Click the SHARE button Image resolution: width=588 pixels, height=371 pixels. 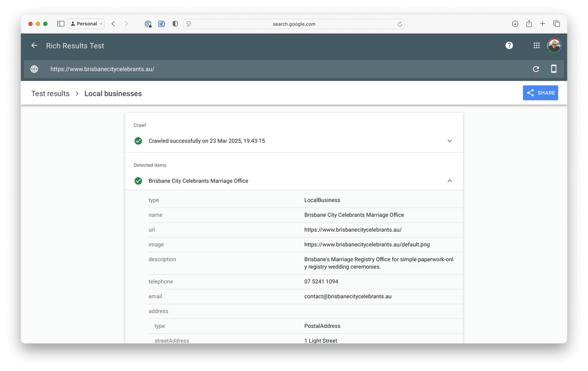pos(540,93)
